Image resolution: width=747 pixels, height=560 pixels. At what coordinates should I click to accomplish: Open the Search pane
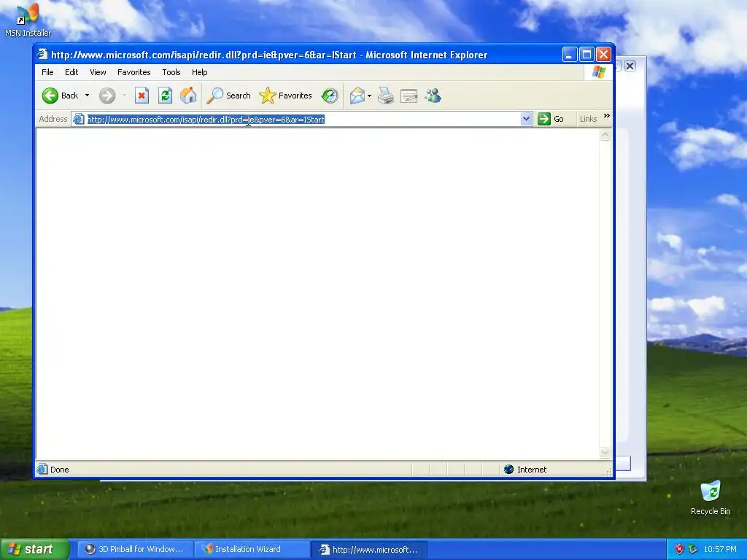[x=228, y=96]
